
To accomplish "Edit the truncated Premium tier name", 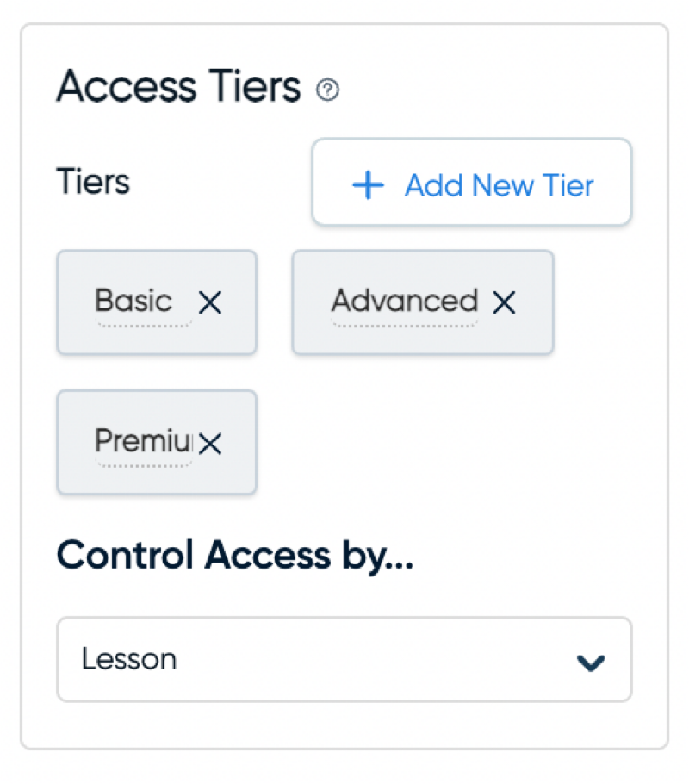I will pos(143,441).
